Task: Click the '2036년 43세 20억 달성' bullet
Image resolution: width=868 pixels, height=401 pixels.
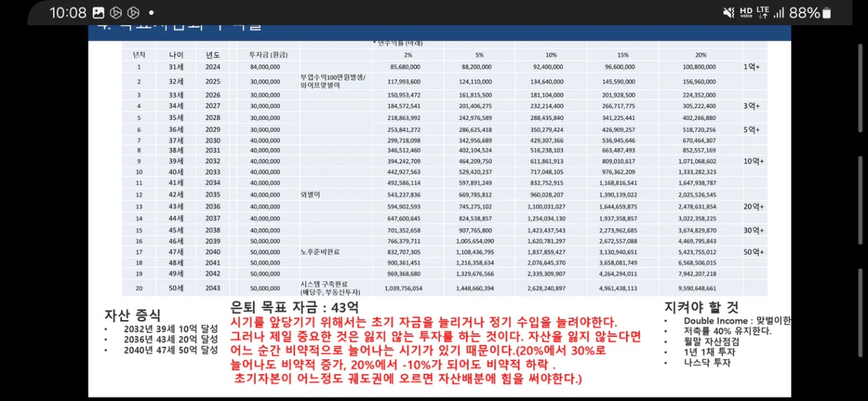Action: point(171,339)
